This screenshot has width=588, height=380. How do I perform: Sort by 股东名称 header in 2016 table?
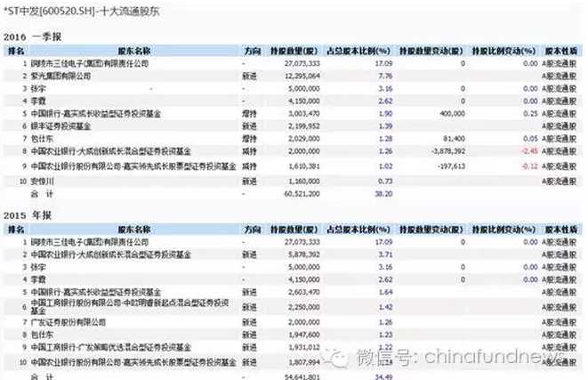pyautogui.click(x=133, y=53)
